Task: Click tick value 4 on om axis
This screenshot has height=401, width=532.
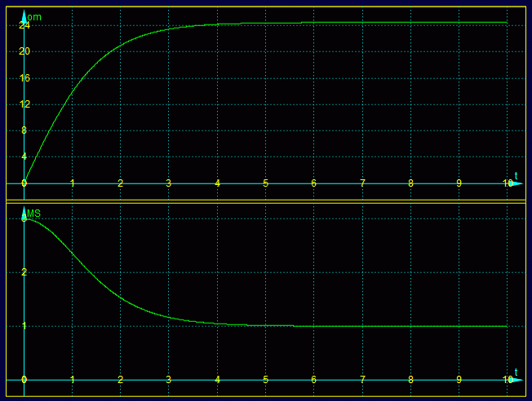Action: tap(24, 156)
